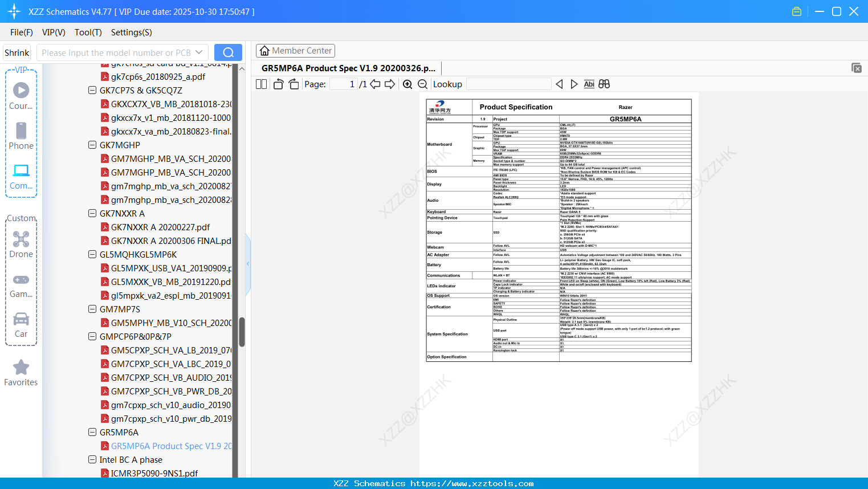
Task: Collapse the GM7MP7S folder
Action: tap(92, 309)
